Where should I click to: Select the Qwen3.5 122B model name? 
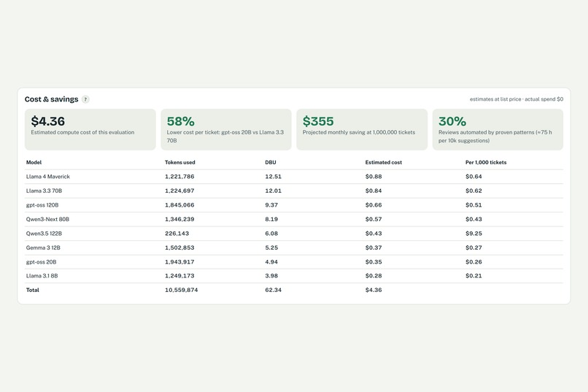(x=44, y=234)
